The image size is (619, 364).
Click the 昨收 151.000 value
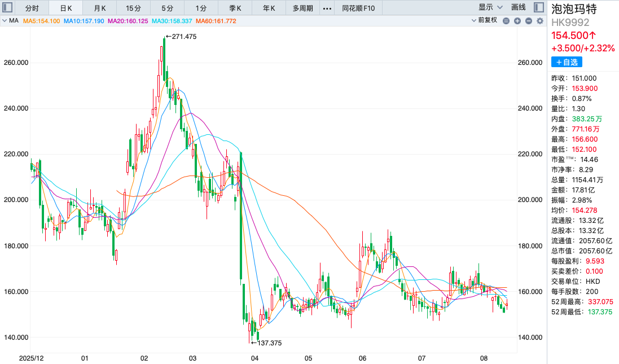(584, 78)
